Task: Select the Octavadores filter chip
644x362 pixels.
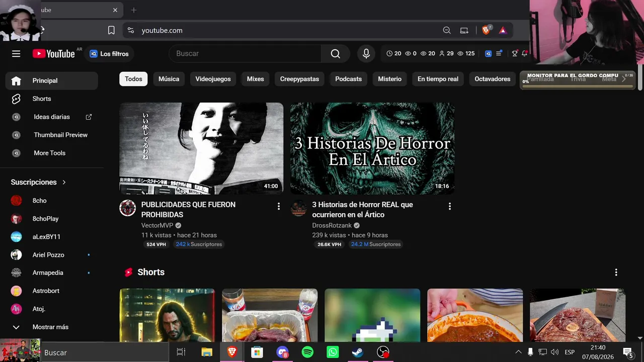Action: tap(493, 79)
